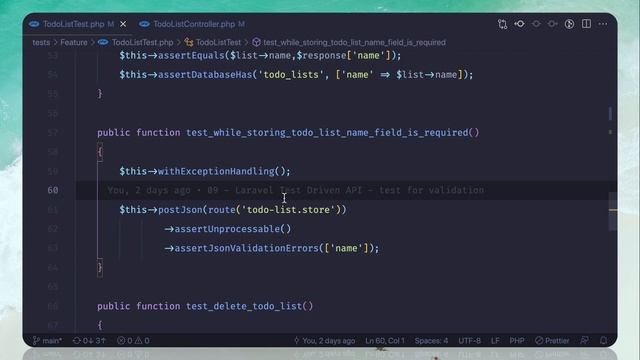Select 'tests' in the breadcrumb
This screenshot has width=640, height=360.
41,42
